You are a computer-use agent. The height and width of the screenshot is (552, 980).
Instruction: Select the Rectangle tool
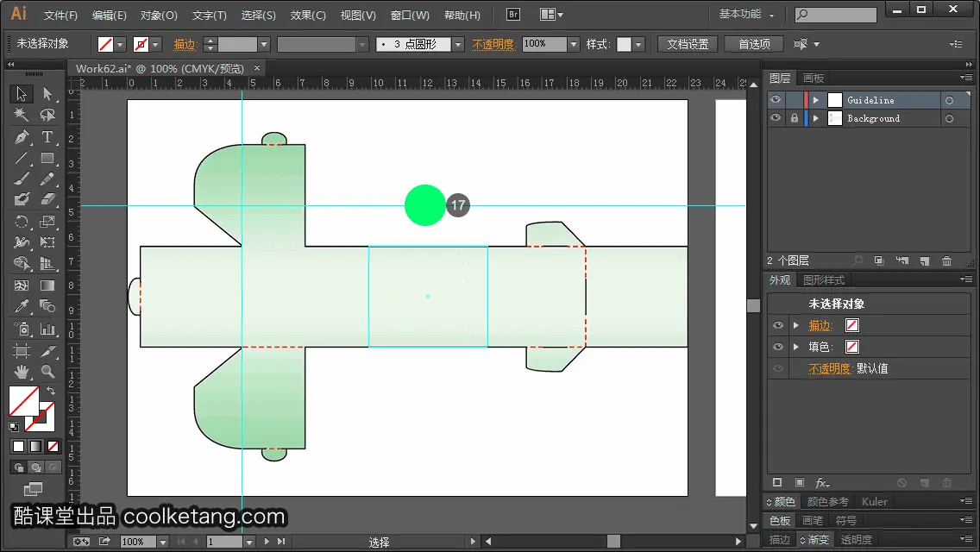(x=47, y=158)
